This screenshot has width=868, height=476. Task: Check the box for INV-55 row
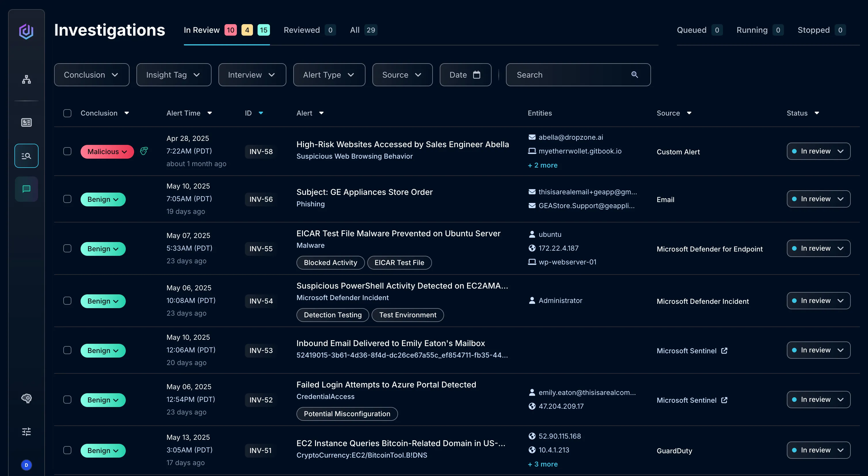67,248
